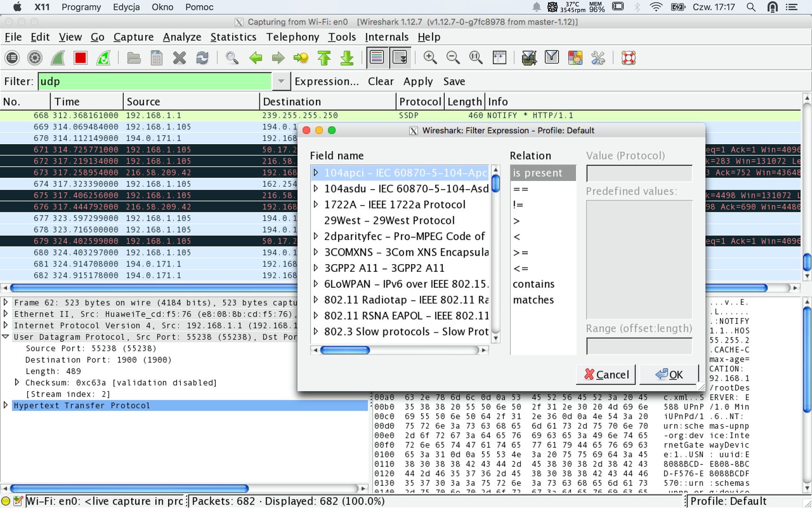The height and width of the screenshot is (508, 812).
Task: Reset zoom to normal size icon
Action: click(x=476, y=58)
